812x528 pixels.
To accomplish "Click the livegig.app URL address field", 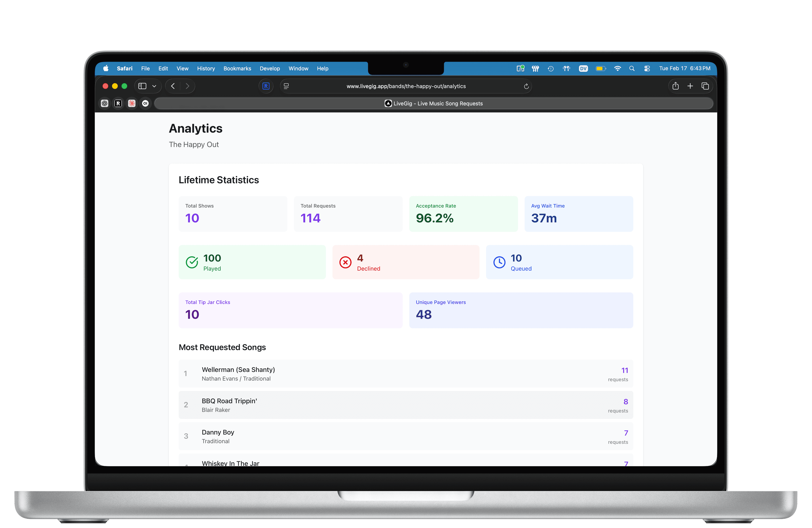I will click(406, 86).
